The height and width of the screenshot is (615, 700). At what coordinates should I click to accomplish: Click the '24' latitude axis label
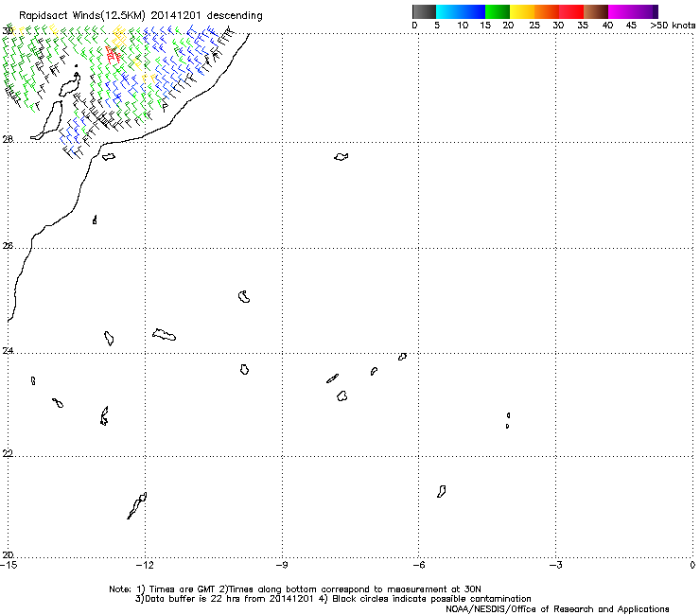[8, 351]
